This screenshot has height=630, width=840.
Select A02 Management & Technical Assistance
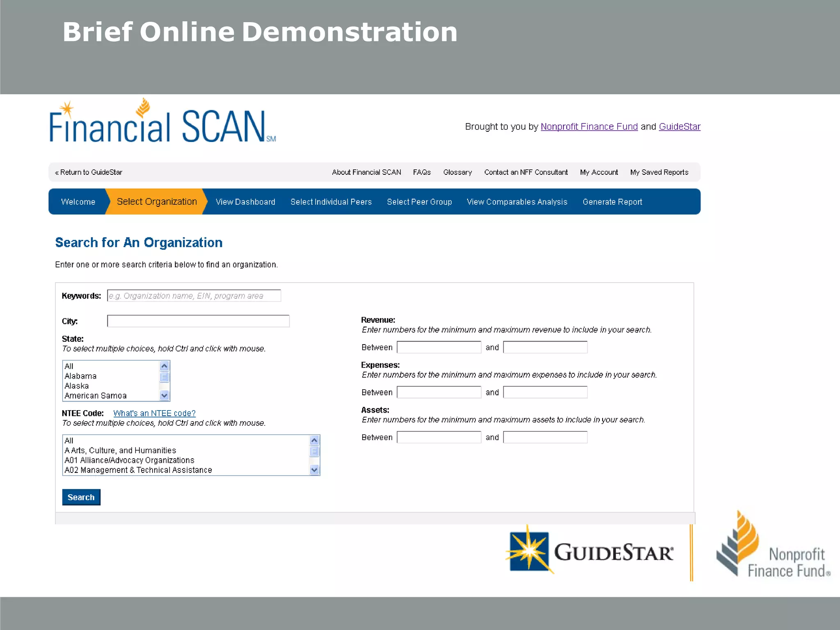pyautogui.click(x=186, y=470)
